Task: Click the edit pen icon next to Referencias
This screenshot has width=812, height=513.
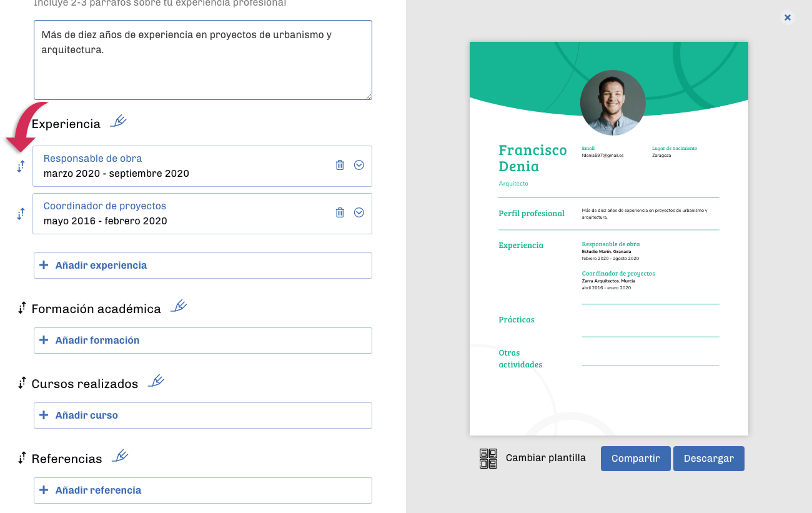Action: point(120,456)
